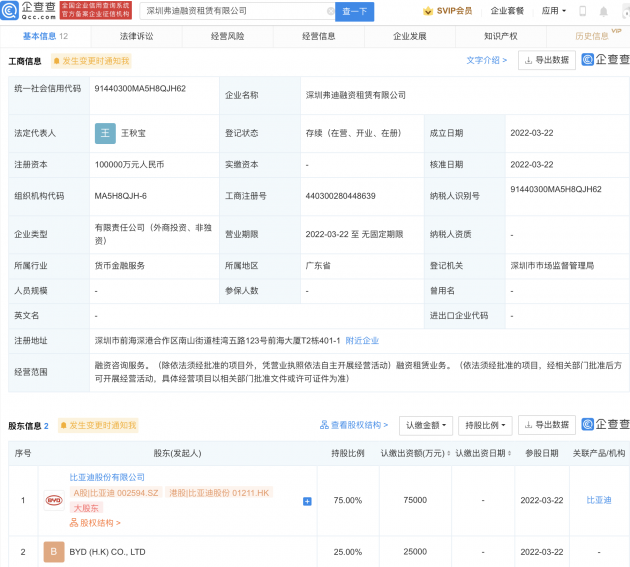This screenshot has width=630, height=567.
Task: Click the 企查查 logo in header
Action: coord(28,10)
